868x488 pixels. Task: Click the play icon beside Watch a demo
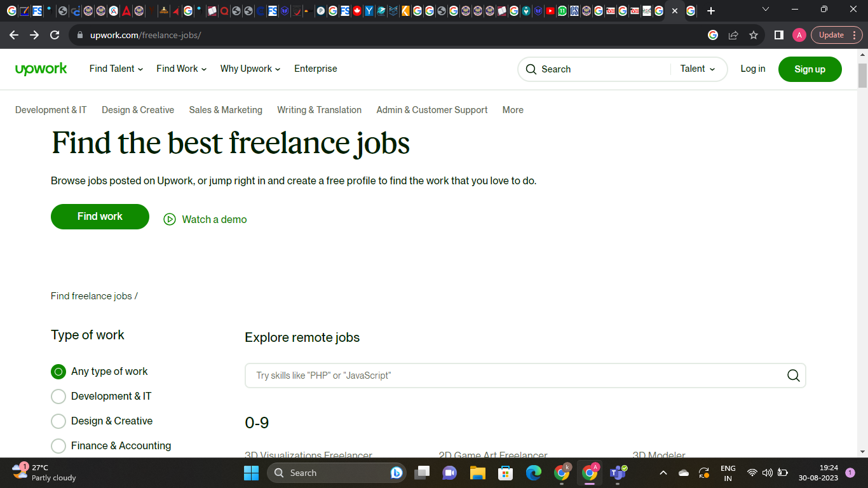(x=170, y=219)
